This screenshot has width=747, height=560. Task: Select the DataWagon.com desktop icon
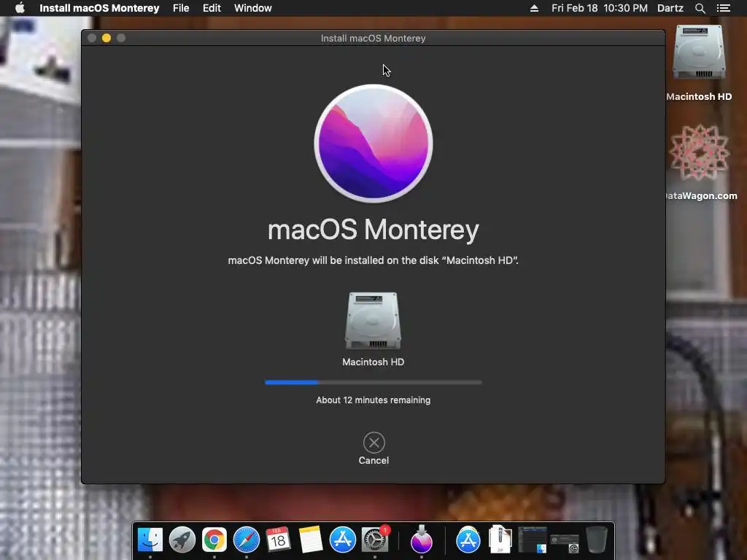click(x=700, y=152)
